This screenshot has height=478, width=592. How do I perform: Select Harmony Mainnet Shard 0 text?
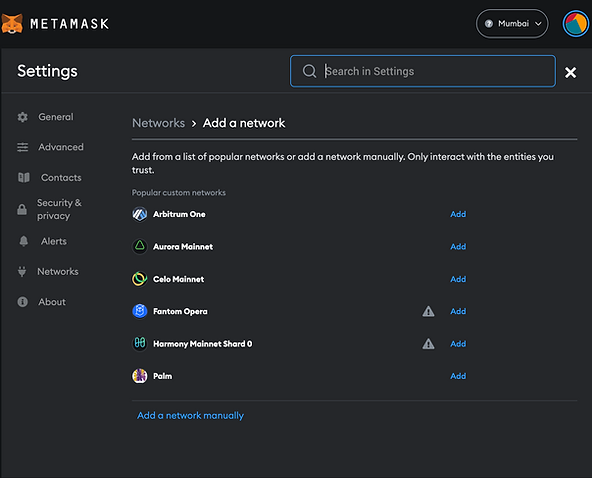202,344
